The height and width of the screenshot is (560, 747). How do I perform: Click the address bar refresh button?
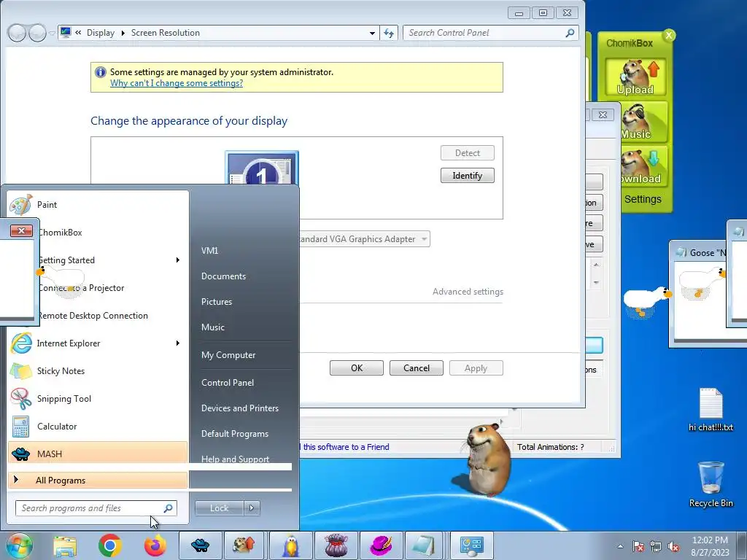(x=389, y=34)
